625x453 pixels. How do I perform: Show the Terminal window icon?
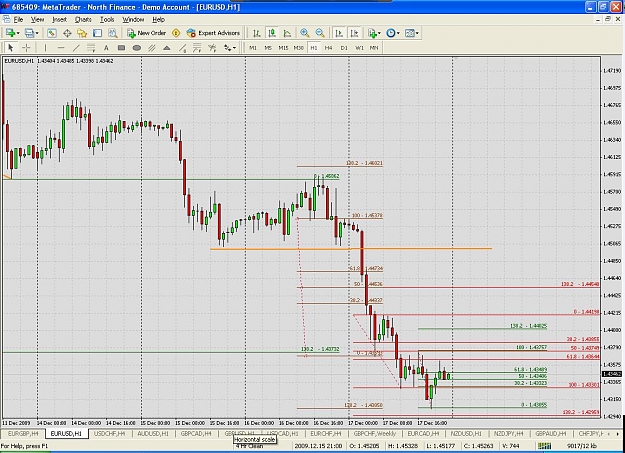(x=97, y=33)
